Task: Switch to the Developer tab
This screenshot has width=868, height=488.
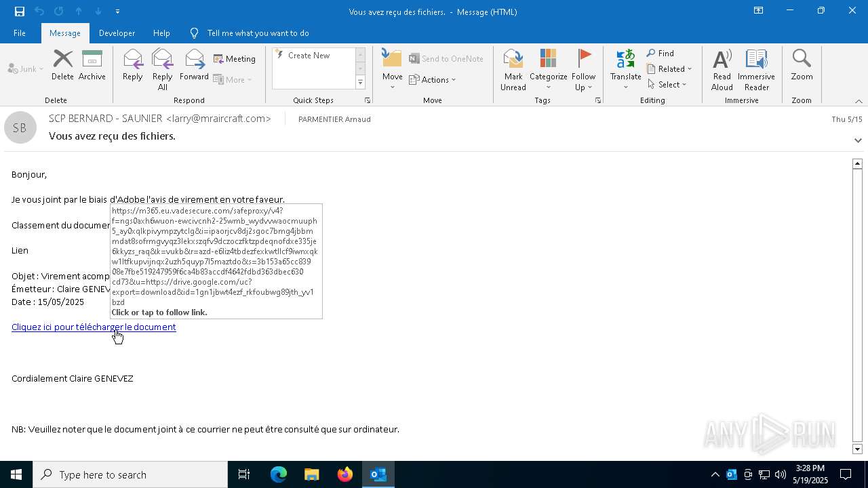Action: coord(117,33)
